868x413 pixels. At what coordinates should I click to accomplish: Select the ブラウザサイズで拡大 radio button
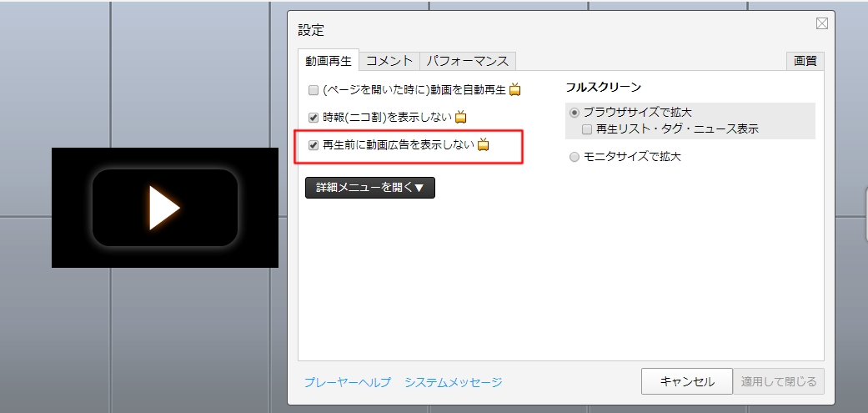tap(574, 112)
